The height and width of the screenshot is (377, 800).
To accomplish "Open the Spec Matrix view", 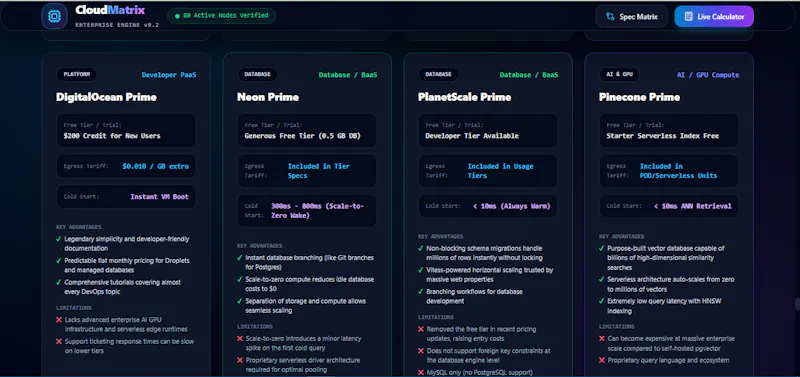I will click(x=631, y=16).
